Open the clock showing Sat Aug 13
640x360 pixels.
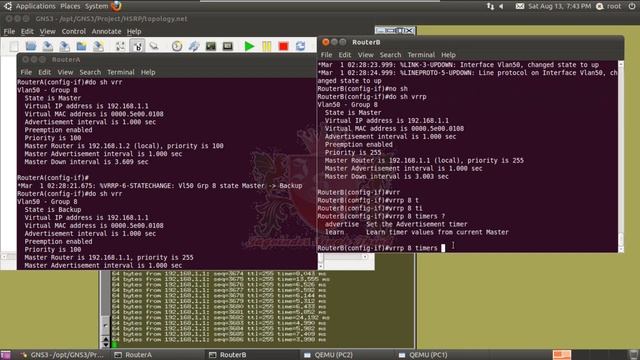[x=559, y=6]
